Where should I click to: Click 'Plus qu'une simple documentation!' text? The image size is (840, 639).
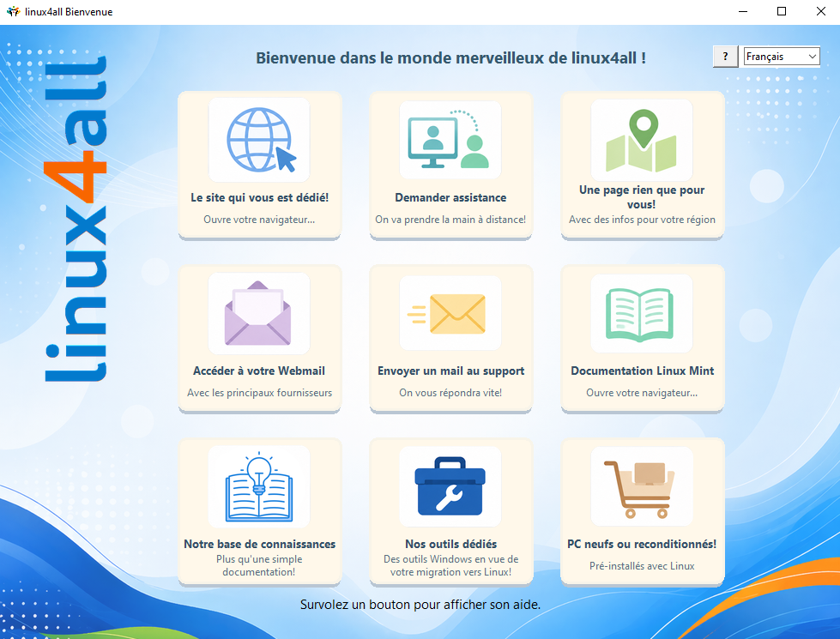click(259, 565)
